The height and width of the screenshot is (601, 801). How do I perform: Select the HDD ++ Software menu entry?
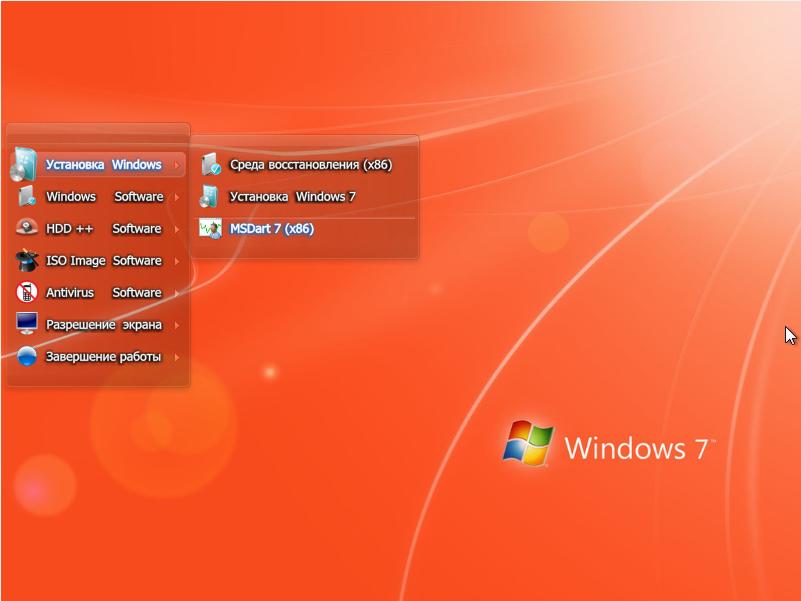point(98,228)
